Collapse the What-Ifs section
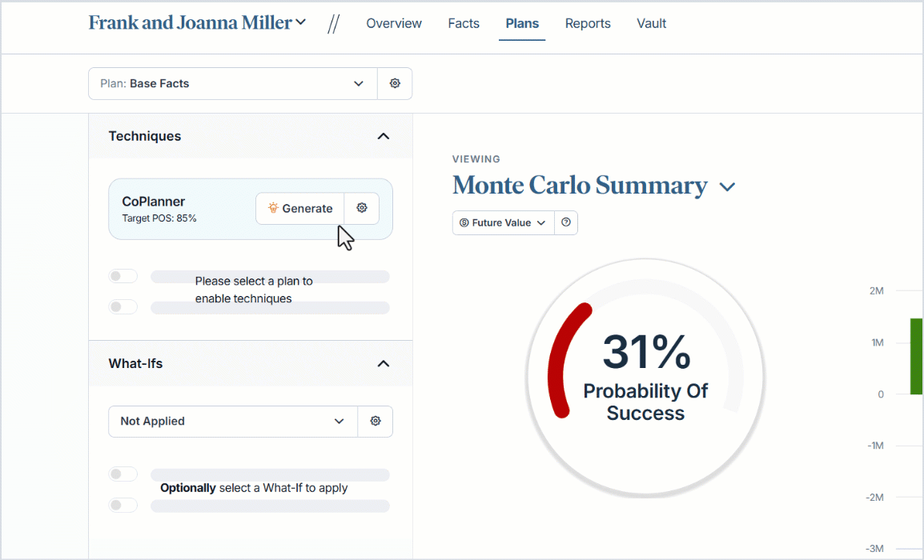Viewport: 924px width, 560px height. [383, 363]
